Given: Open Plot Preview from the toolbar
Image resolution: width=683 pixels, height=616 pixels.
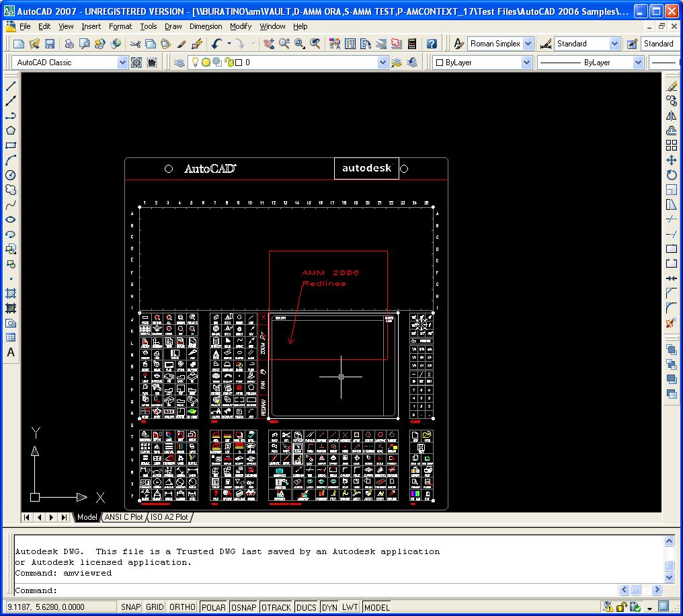Looking at the screenshot, I should click(85, 44).
